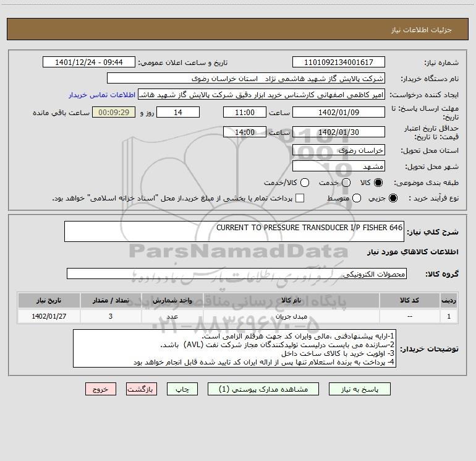The height and width of the screenshot is (461, 476).
Task: Click the price validity date 1402/01/30
Action: tap(339, 132)
